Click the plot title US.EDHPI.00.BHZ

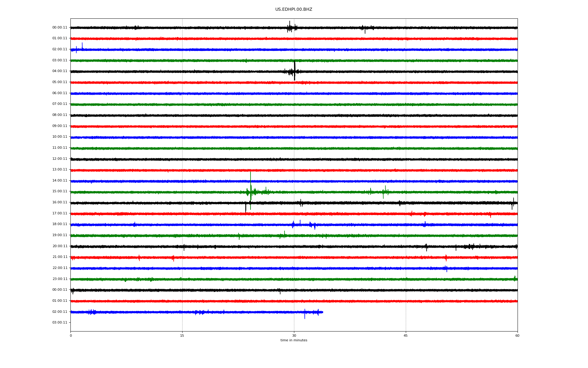click(293, 10)
